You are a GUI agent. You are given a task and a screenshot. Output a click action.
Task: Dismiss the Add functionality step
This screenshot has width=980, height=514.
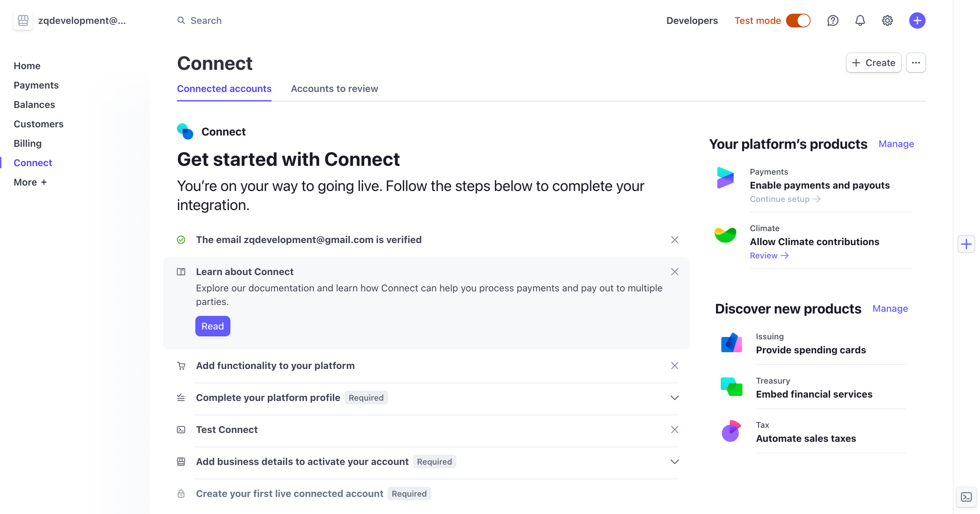coord(675,366)
